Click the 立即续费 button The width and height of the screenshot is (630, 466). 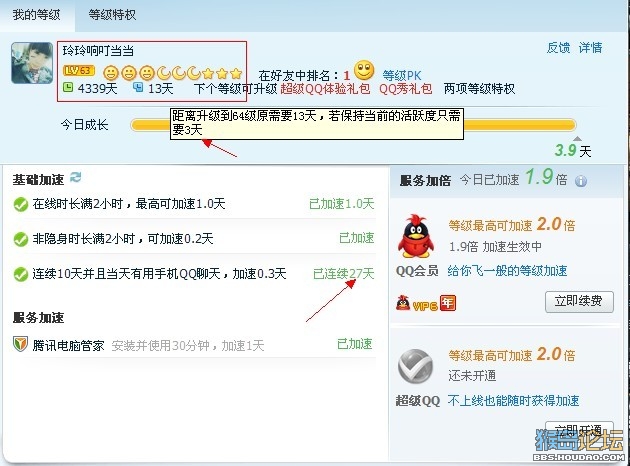(579, 302)
